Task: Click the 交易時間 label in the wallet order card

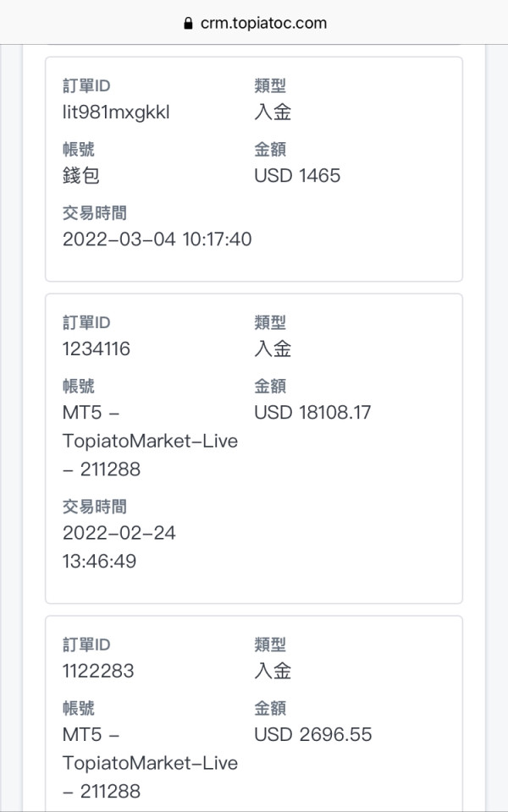Action: (95, 213)
